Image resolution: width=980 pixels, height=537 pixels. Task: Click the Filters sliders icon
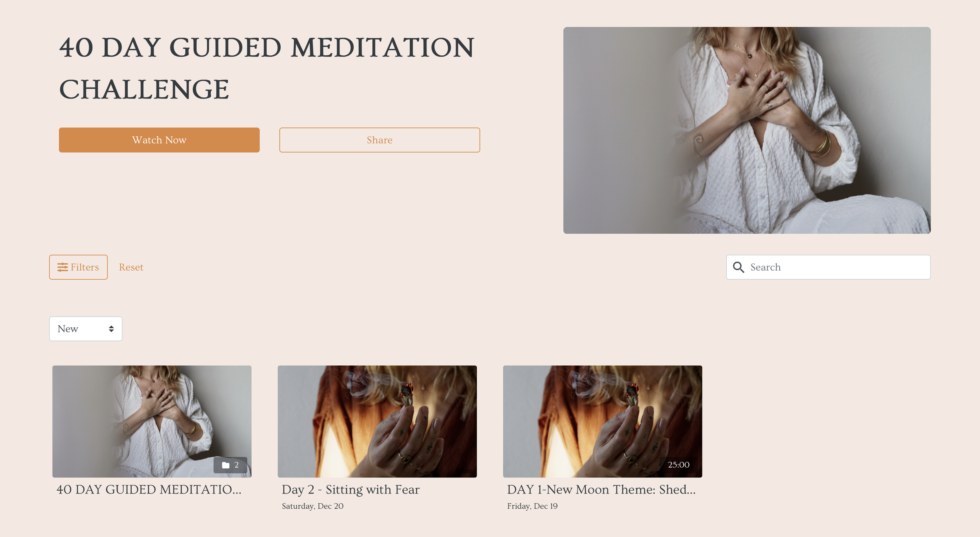[63, 267]
